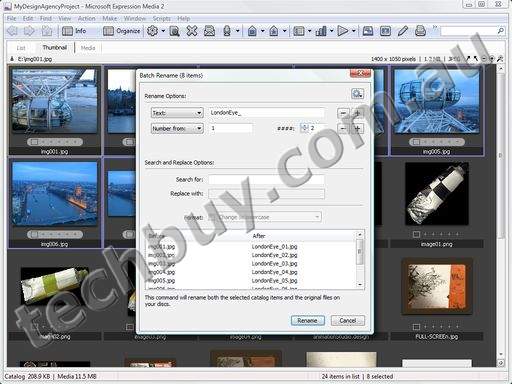Open dropdown arrow beside gear icon
Viewport: 512px width, 384px height.
pyautogui.click(x=163, y=31)
